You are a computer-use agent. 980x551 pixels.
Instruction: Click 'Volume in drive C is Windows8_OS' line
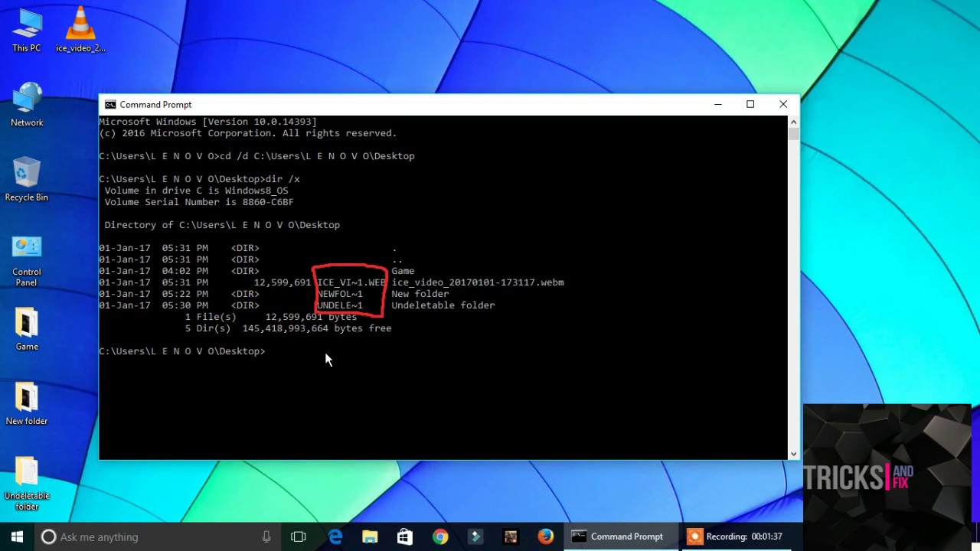(x=197, y=191)
